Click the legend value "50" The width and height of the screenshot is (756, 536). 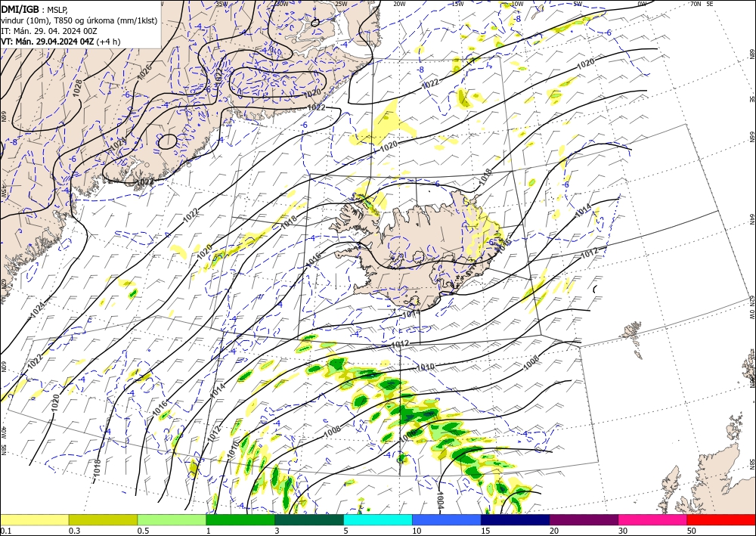coord(692,531)
